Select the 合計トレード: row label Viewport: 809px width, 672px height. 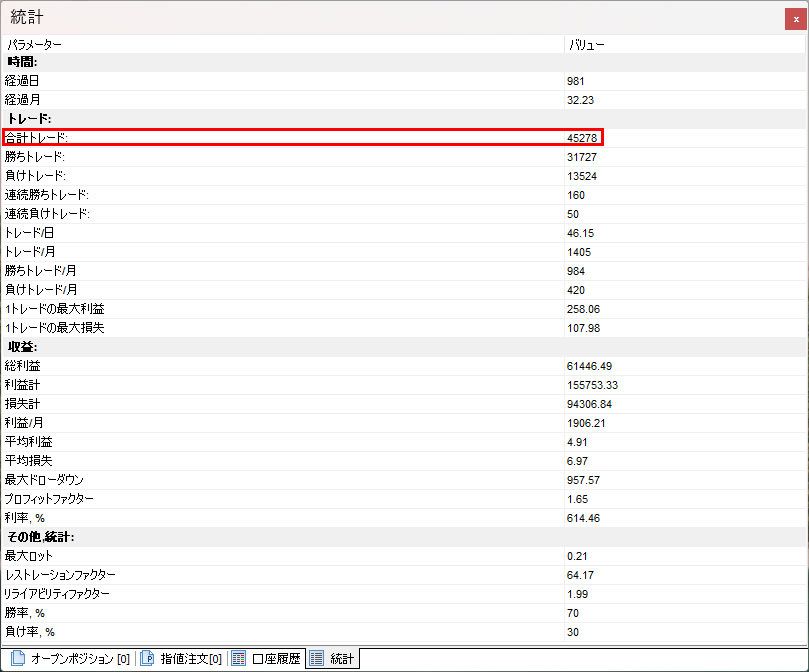pyautogui.click(x=36, y=138)
